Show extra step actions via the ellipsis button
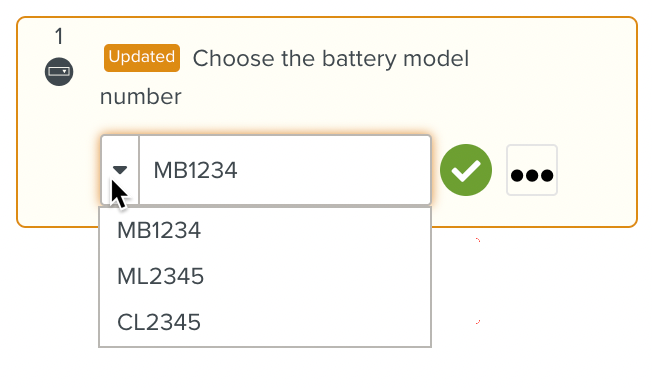Screen dimensions: 652x388 pyautogui.click(x=532, y=170)
